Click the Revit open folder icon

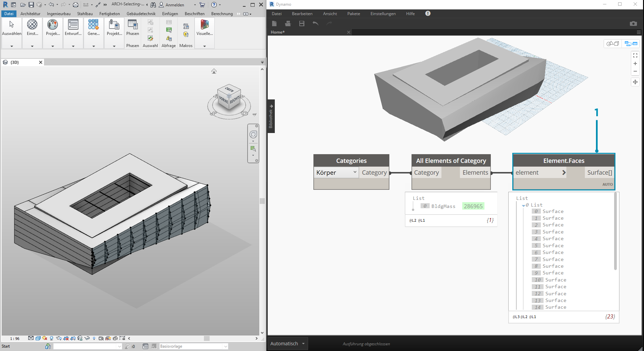[23, 5]
